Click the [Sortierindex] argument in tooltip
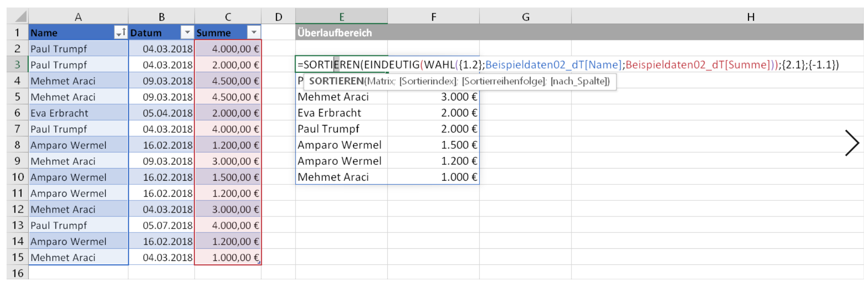Viewport: 868px width, 284px height. tap(428, 81)
